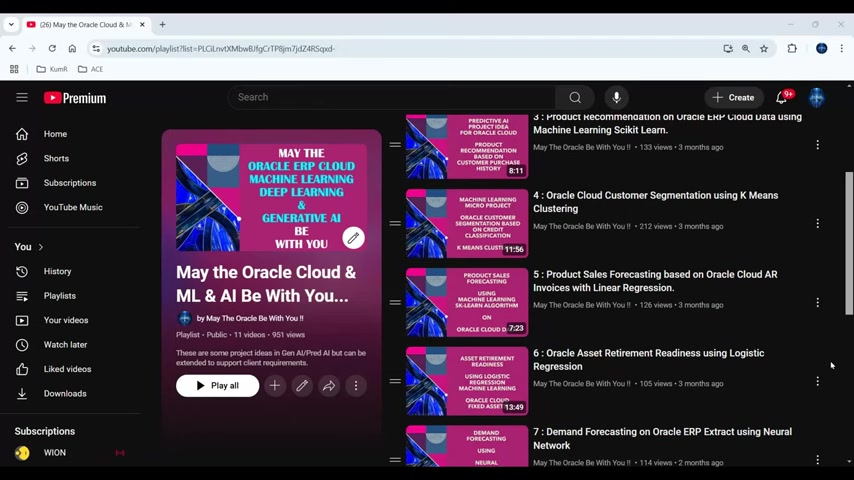This screenshot has height=480, width=854.
Task: Click the browser address bar URL
Action: (221, 48)
